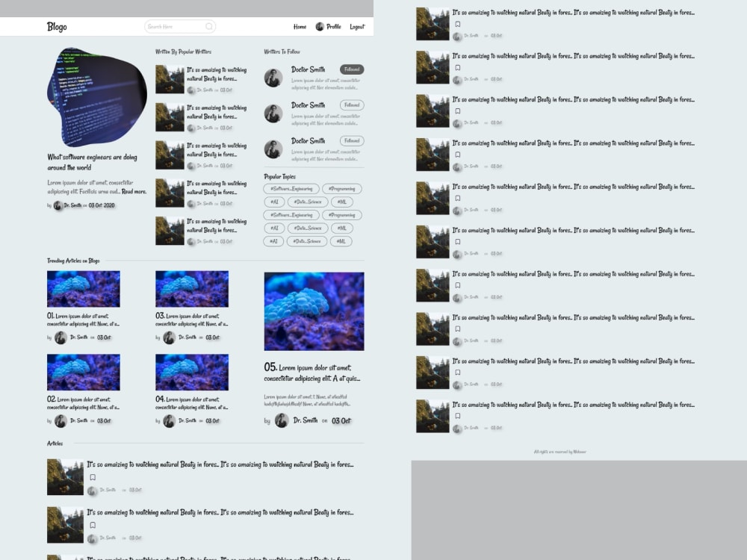Click 'Trending Articles on Blogo' heading
This screenshot has width=747, height=560.
[x=73, y=261]
